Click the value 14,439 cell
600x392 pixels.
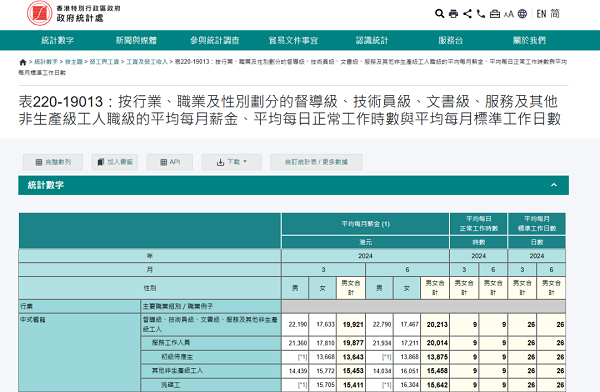[295, 371]
